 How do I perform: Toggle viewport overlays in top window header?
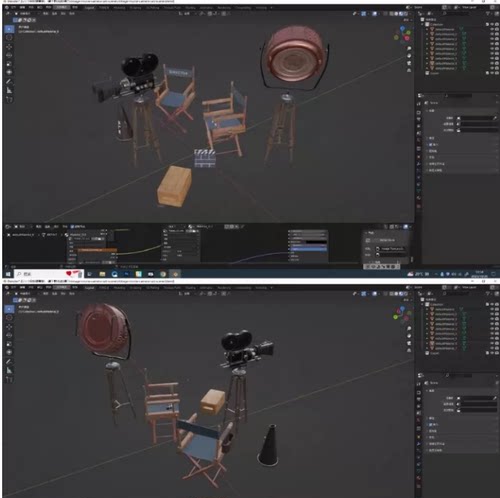pyautogui.click(x=375, y=14)
